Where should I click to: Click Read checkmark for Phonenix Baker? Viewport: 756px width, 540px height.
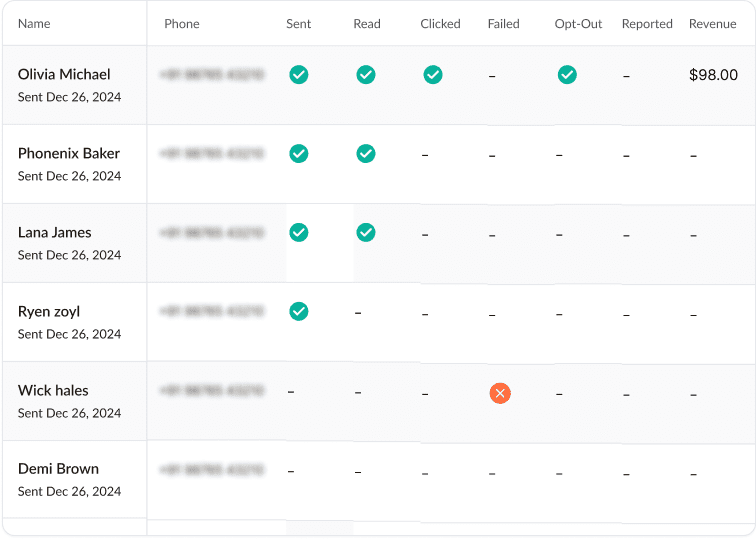coord(366,154)
